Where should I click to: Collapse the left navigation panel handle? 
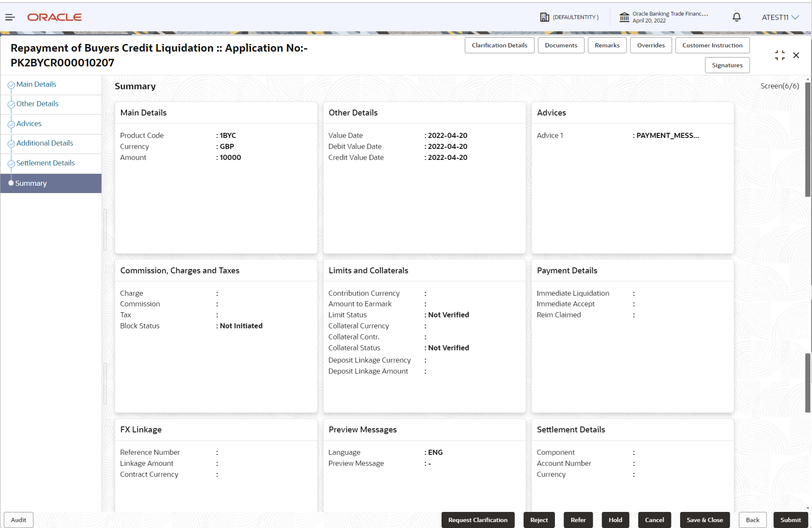(x=105, y=230)
